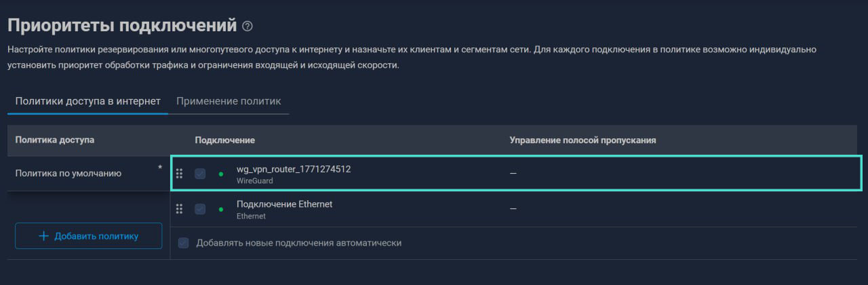
Task: Click the green status dot of wg_vpn_router
Action: click(220, 174)
